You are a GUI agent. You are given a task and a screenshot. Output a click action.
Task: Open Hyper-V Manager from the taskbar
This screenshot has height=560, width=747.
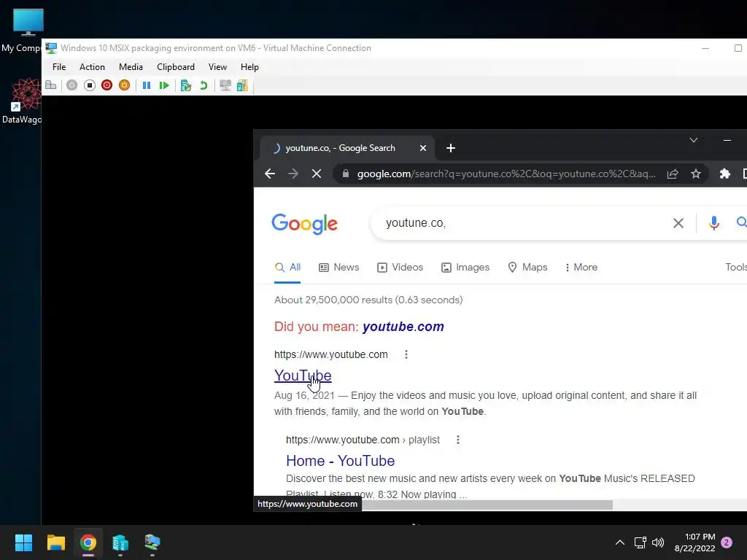point(120,542)
